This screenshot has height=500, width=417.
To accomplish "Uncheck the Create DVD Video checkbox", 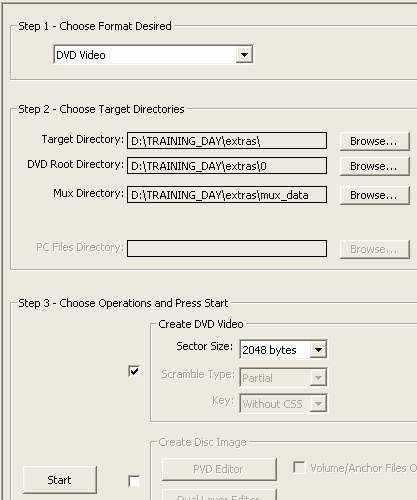I will 134,371.
